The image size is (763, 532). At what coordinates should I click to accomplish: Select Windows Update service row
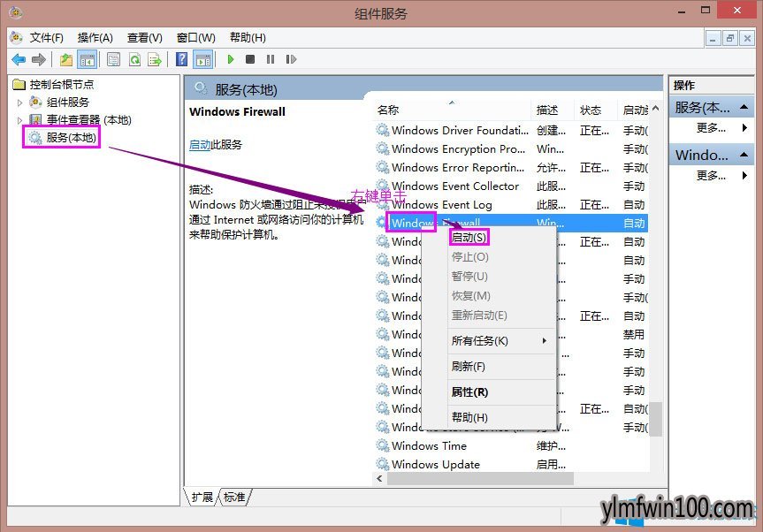(511, 464)
